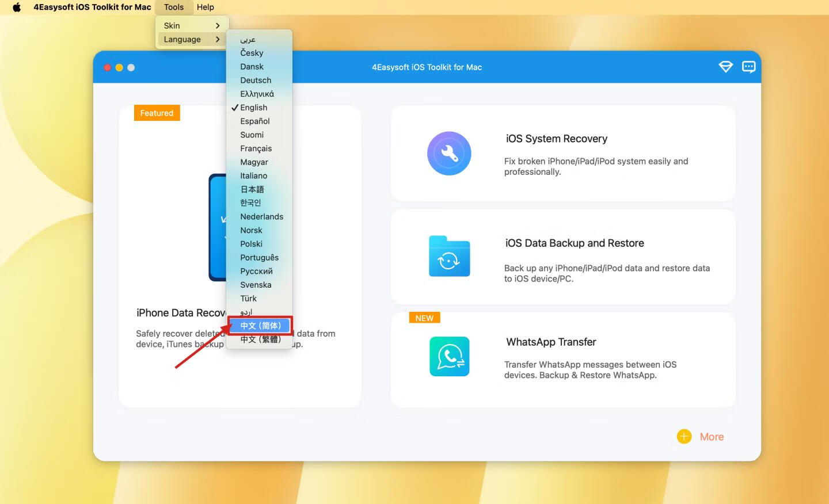This screenshot has height=504, width=829.
Task: Click the iPhone illustration in Featured card
Action: [x=218, y=227]
